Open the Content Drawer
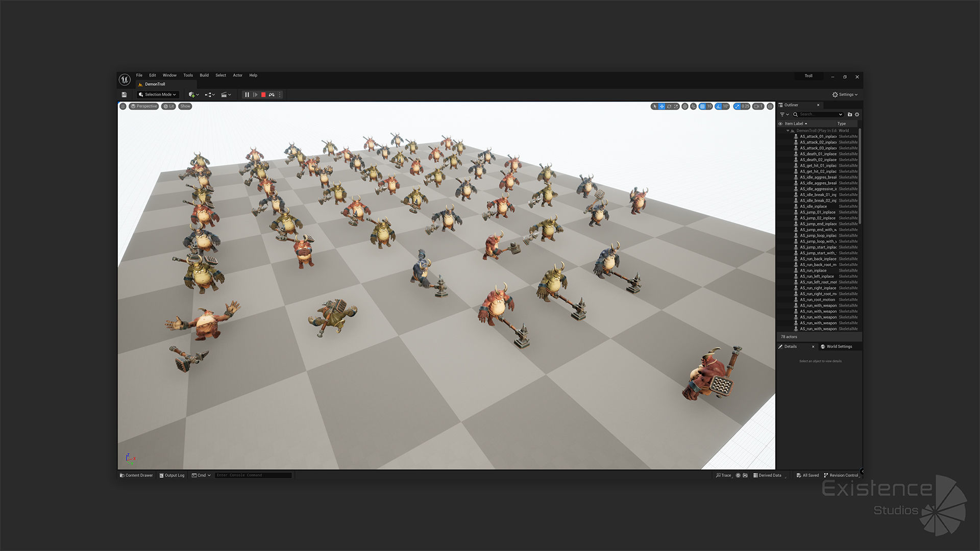Image resolution: width=980 pixels, height=551 pixels. pos(136,475)
